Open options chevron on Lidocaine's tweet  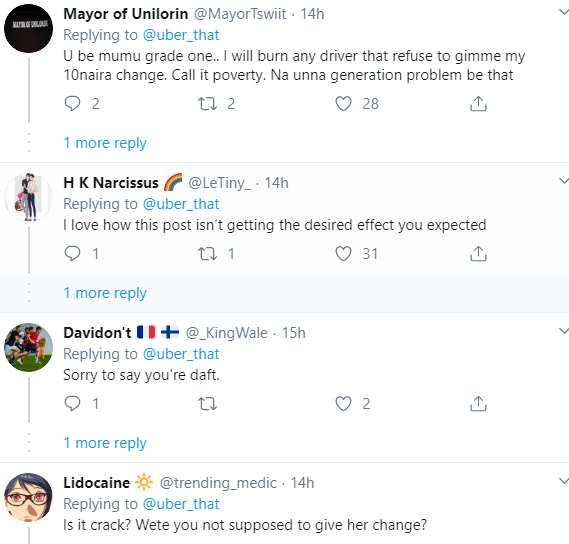564,481
